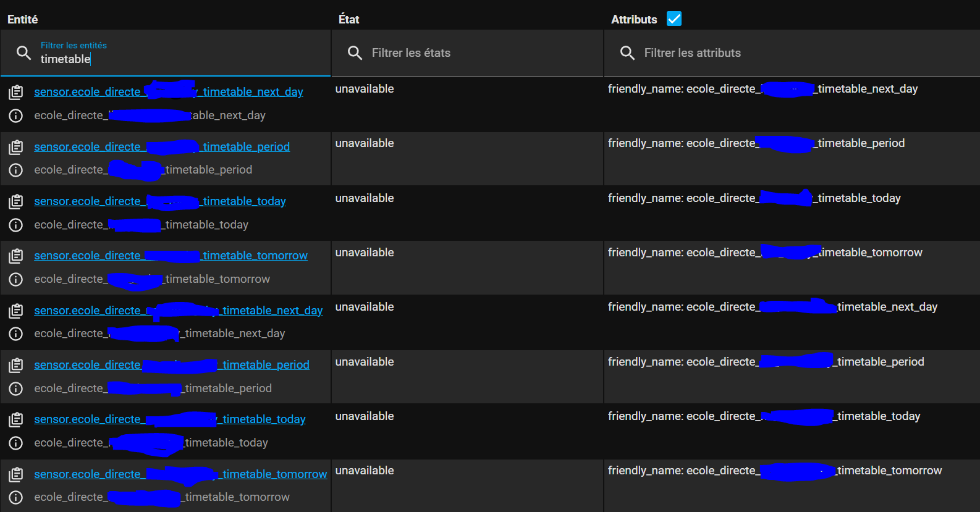Click search icon in the states filter
The height and width of the screenshot is (512, 980).
click(355, 53)
